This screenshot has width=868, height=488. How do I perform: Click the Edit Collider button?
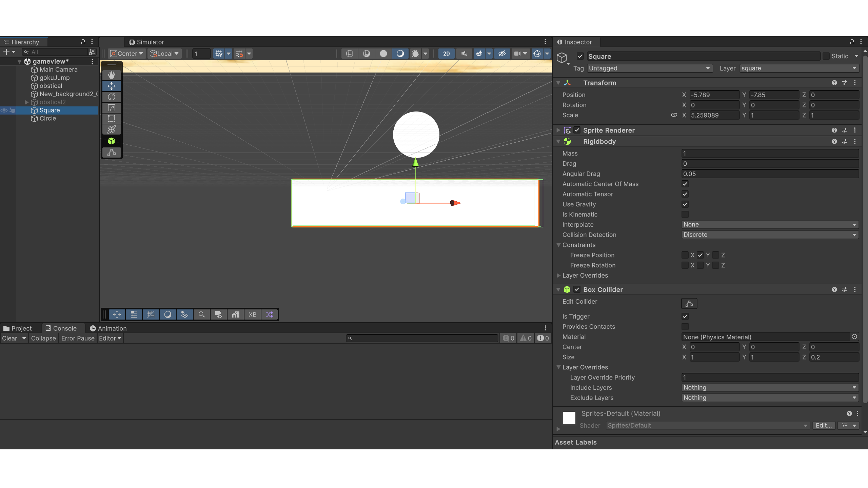click(x=689, y=303)
